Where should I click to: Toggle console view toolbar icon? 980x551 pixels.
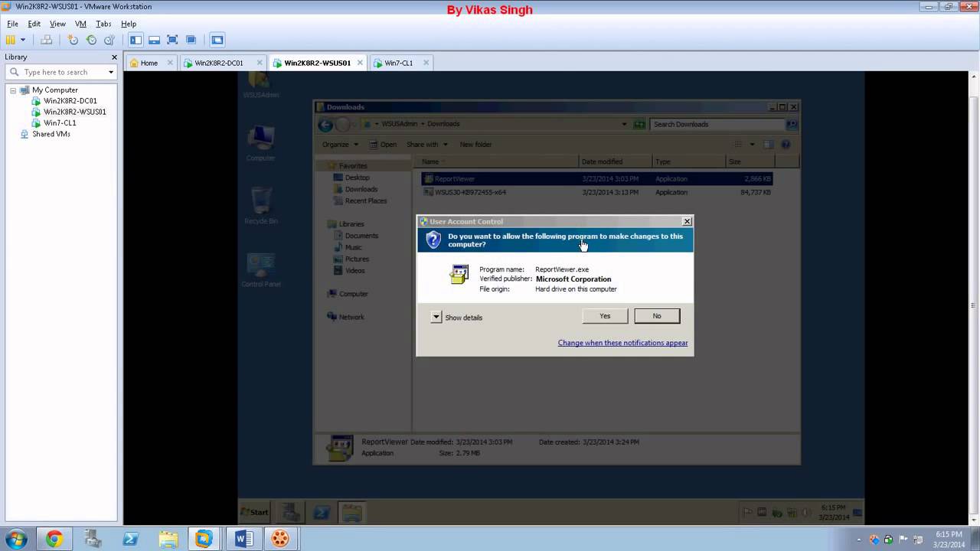[x=217, y=40]
